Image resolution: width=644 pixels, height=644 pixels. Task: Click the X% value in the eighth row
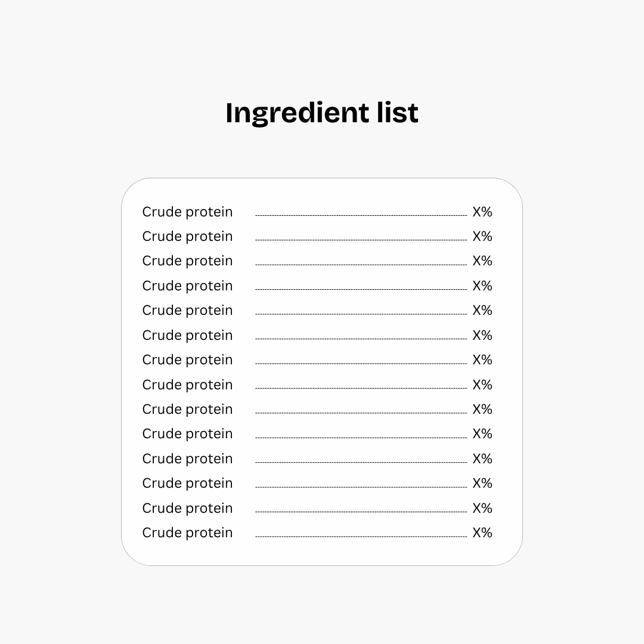click(x=482, y=385)
